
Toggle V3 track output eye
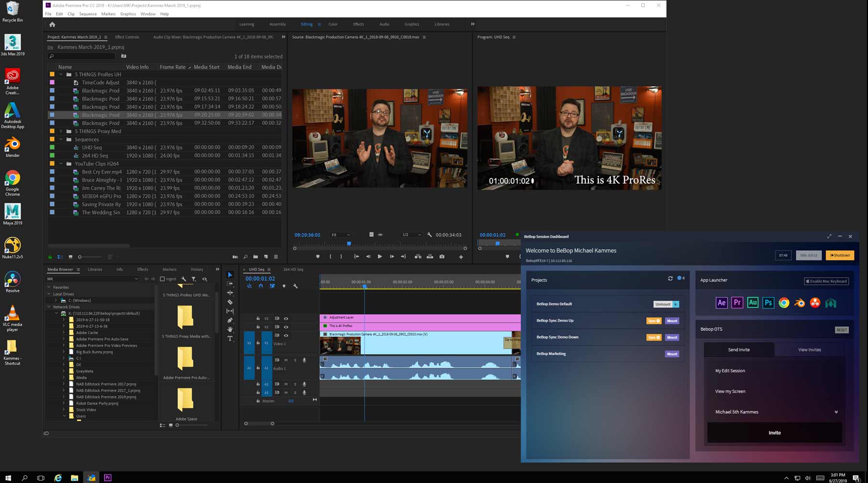(x=286, y=319)
